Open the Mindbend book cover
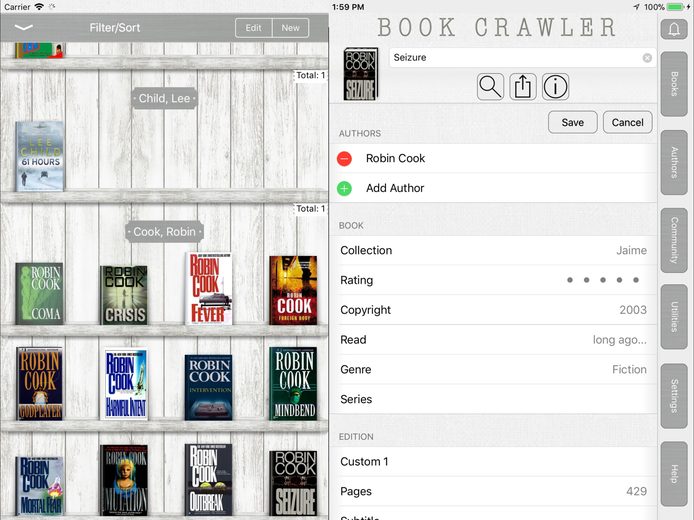The width and height of the screenshot is (694, 520). pyautogui.click(x=293, y=384)
